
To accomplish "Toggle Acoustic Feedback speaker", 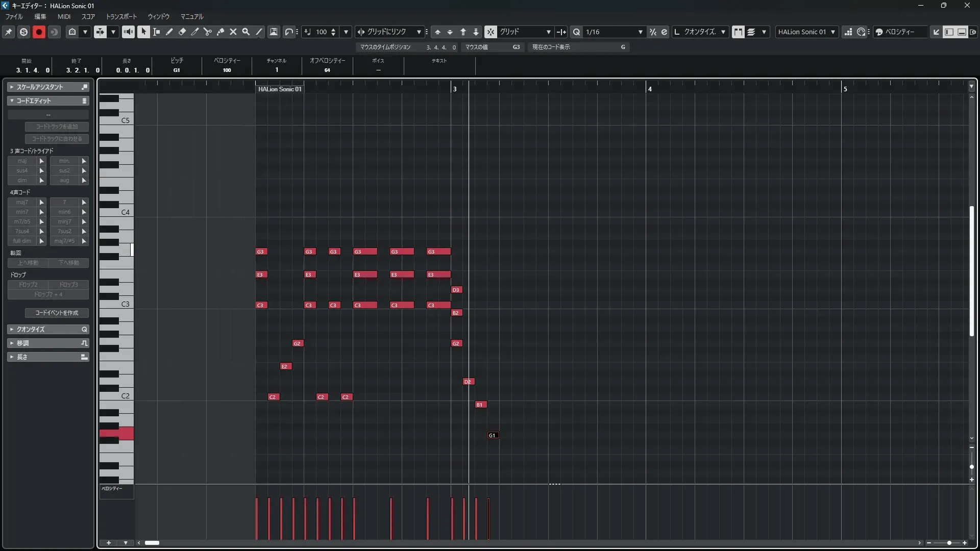I will (128, 32).
